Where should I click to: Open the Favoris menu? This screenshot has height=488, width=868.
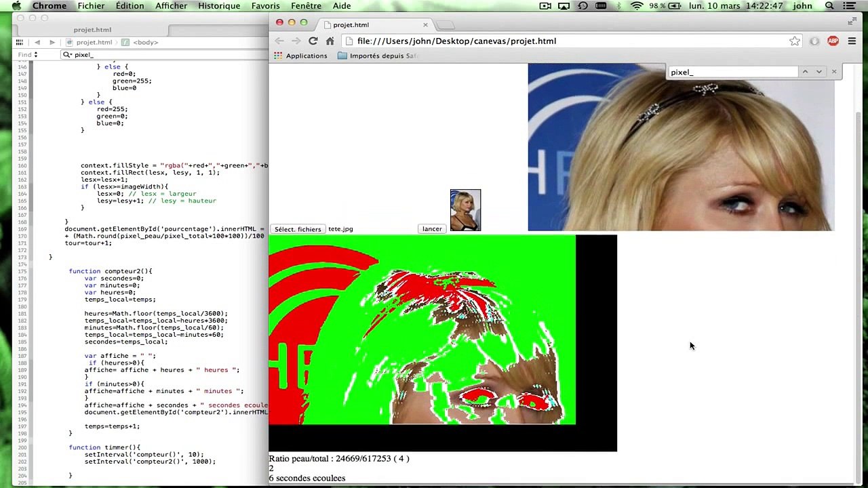(x=266, y=6)
